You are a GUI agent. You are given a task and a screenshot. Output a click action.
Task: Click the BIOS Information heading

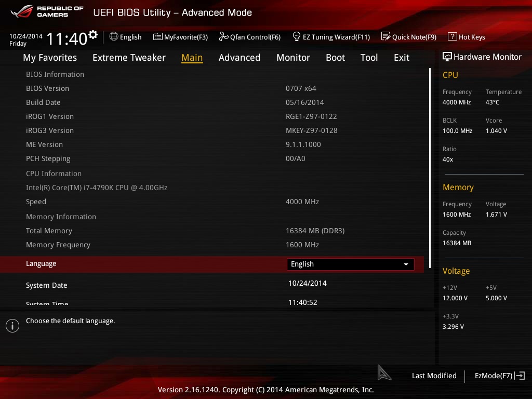coord(55,74)
